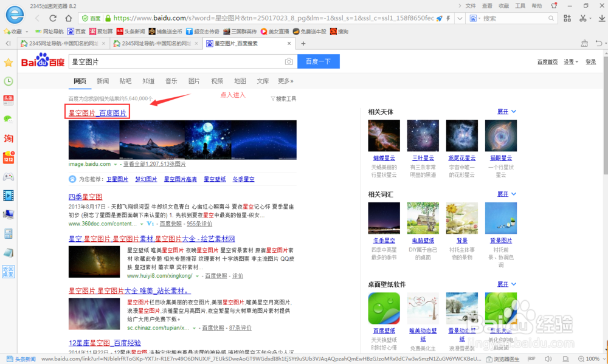The width and height of the screenshot is (608, 364).
Task: Click the status bar volume speaker icon
Action: point(548,359)
